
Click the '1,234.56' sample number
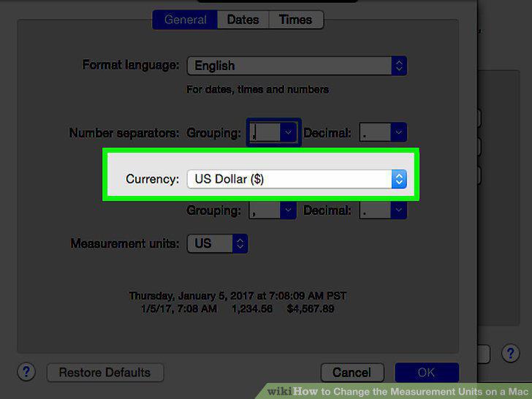(x=252, y=308)
